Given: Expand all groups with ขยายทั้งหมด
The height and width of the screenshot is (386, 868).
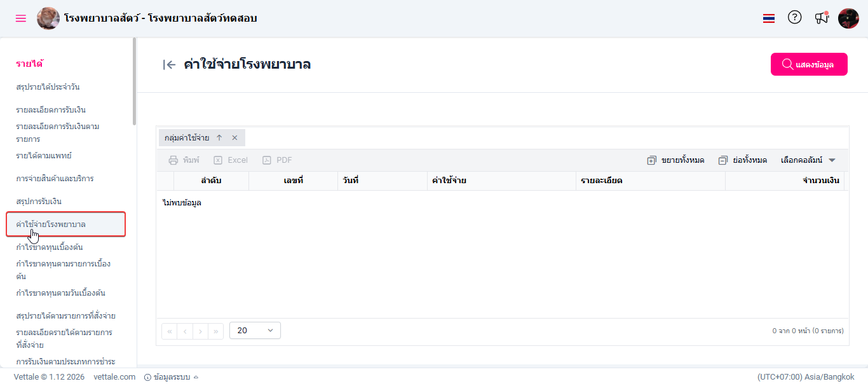Looking at the screenshot, I should [675, 160].
